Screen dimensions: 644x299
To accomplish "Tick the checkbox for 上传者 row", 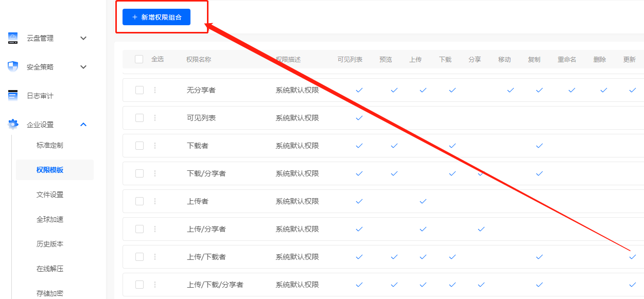I will click(x=140, y=201).
